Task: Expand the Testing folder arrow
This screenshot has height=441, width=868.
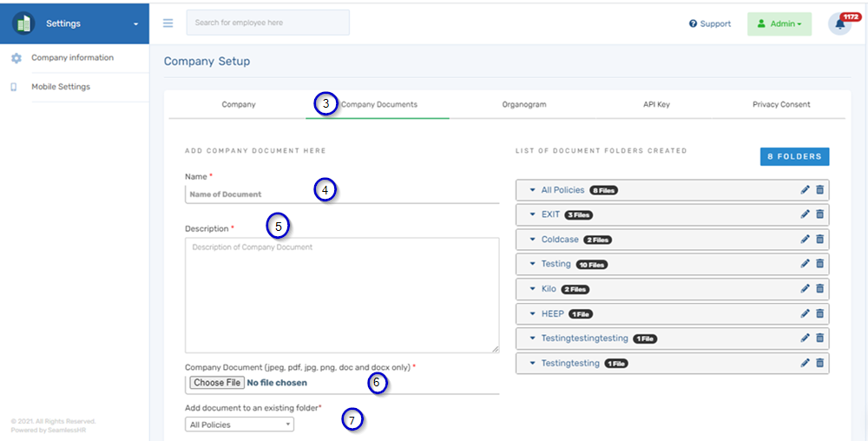Action: coord(533,264)
